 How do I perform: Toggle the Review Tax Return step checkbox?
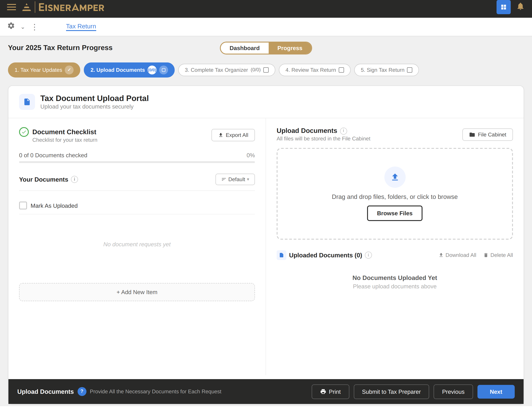341,70
